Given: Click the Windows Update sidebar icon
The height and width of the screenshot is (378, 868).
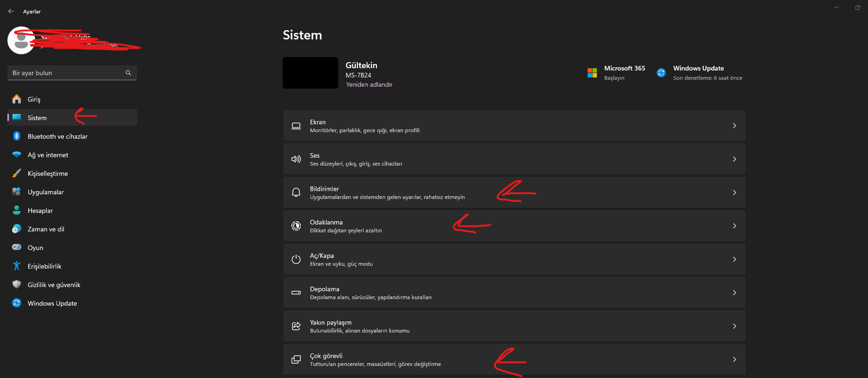Looking at the screenshot, I should [x=17, y=303].
